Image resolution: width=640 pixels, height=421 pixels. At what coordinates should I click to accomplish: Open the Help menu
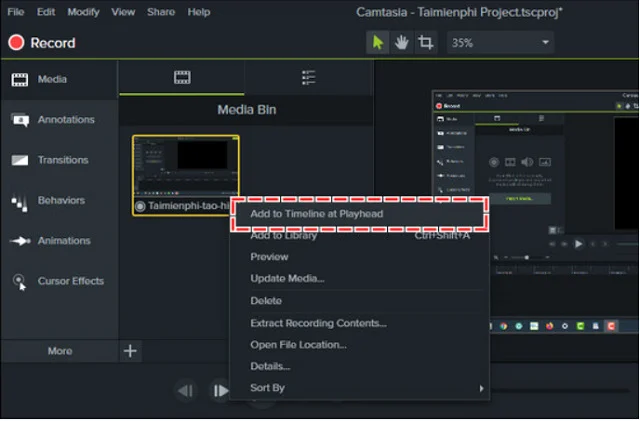coord(199,12)
